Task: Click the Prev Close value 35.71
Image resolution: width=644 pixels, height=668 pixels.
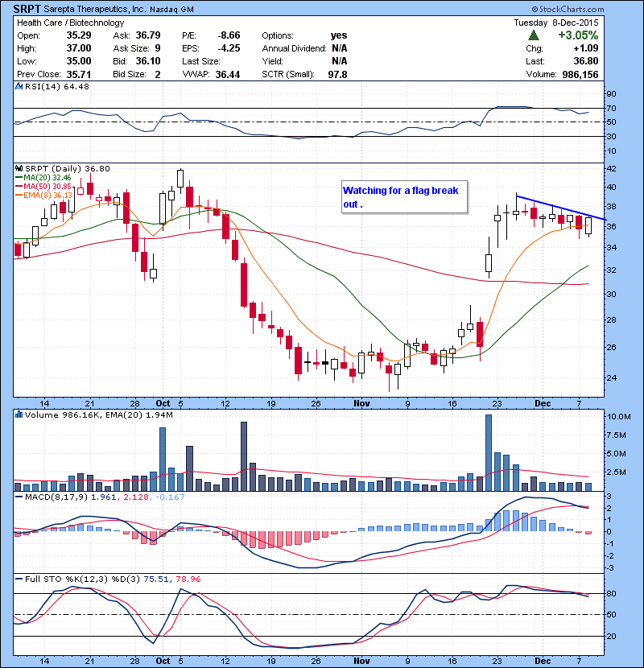Action: pos(79,74)
